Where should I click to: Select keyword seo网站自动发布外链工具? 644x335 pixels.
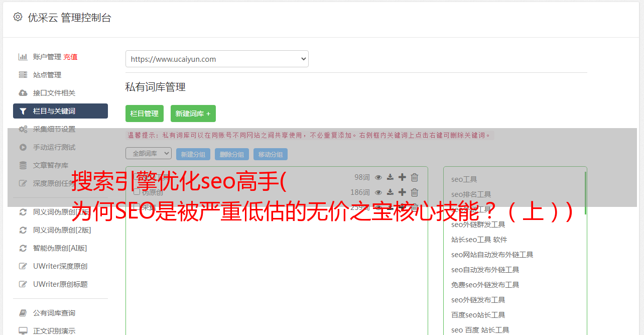pyautogui.click(x=492, y=255)
